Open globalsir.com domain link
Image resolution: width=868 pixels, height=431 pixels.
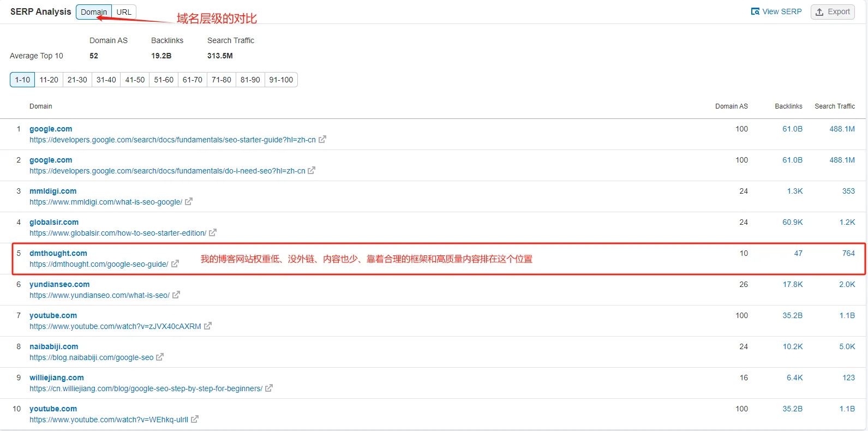[54, 222]
